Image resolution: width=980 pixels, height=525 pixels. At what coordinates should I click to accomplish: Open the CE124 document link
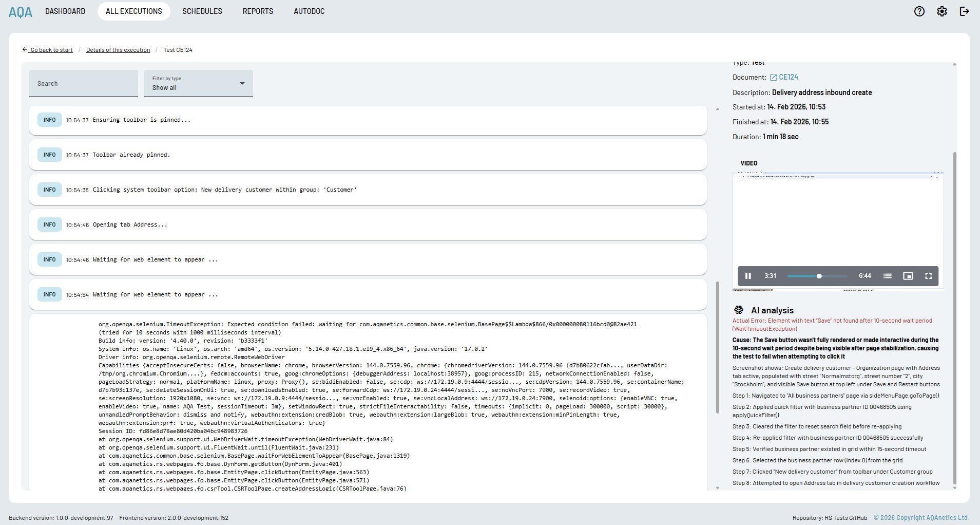(x=787, y=77)
